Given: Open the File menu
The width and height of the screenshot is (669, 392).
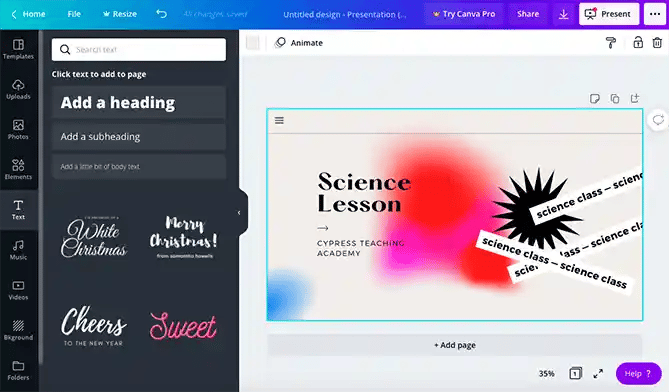Looking at the screenshot, I should 74,14.
